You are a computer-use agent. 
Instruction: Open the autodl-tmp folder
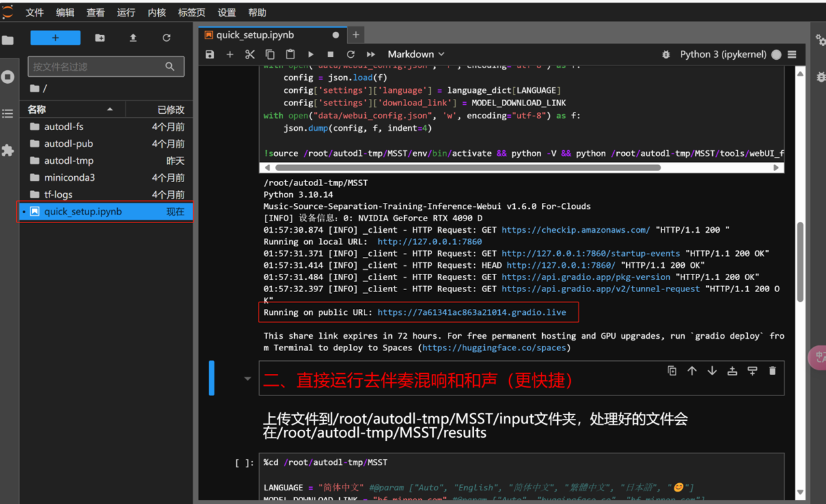68,161
